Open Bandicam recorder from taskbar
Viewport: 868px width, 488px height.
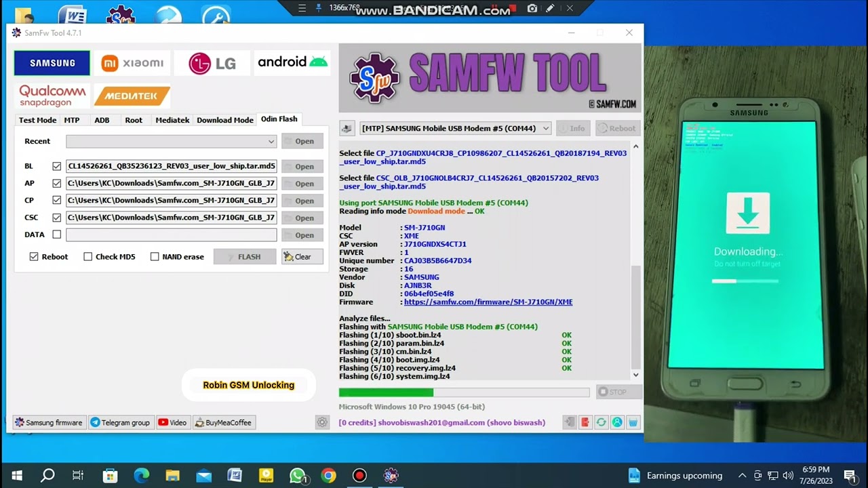click(359, 476)
